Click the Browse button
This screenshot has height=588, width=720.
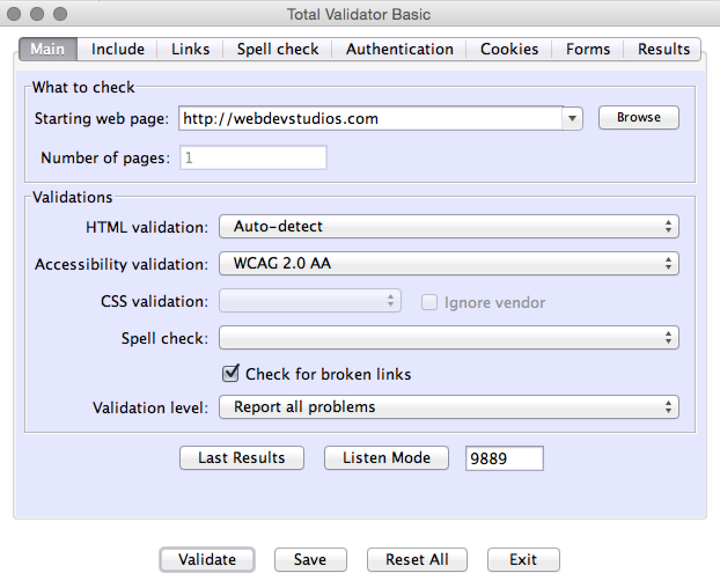pos(638,117)
